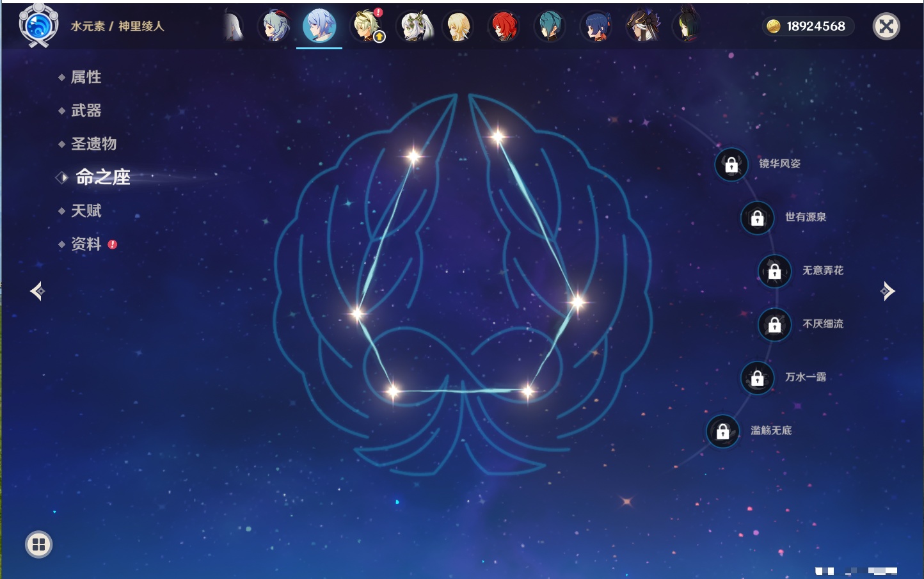Switch to the 圣遗物 artifacts page
This screenshot has height=579, width=924.
(x=93, y=144)
